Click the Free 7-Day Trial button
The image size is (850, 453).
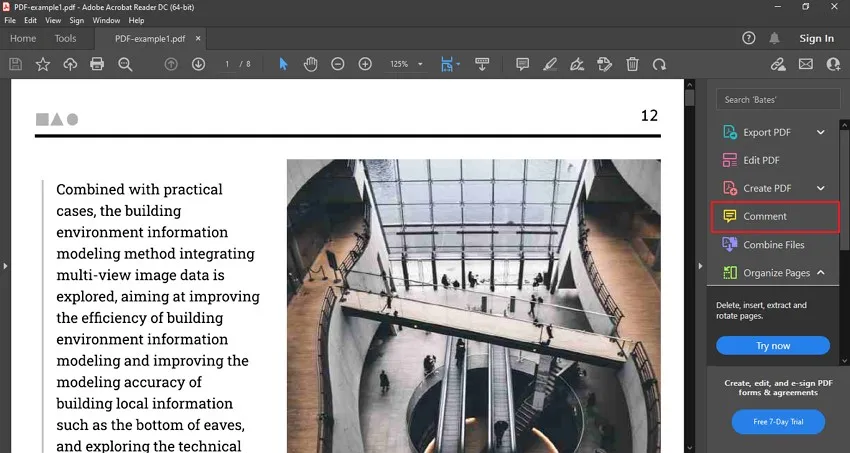777,422
